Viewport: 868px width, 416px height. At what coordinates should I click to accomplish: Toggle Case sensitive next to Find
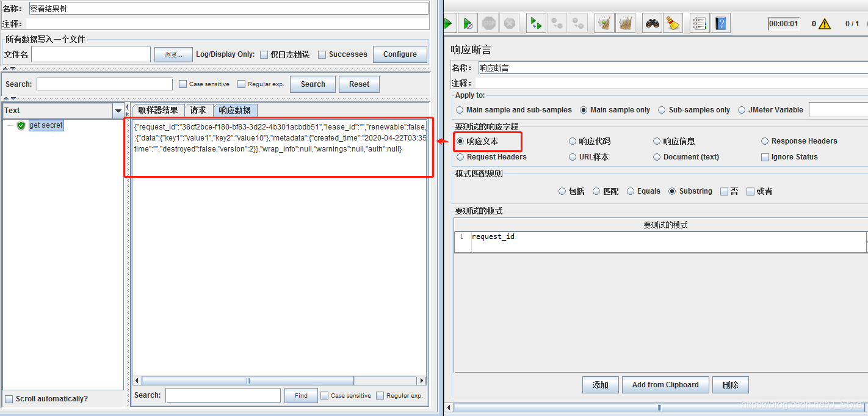pos(325,396)
